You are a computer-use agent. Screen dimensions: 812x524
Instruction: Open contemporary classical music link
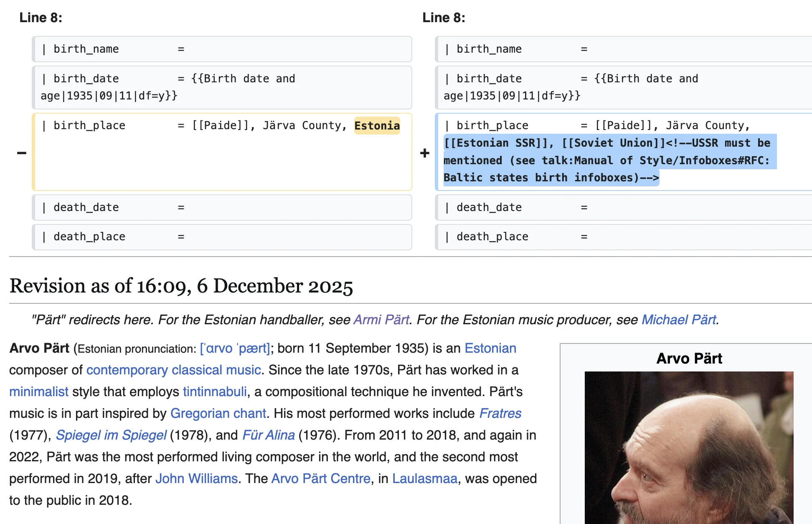(173, 370)
